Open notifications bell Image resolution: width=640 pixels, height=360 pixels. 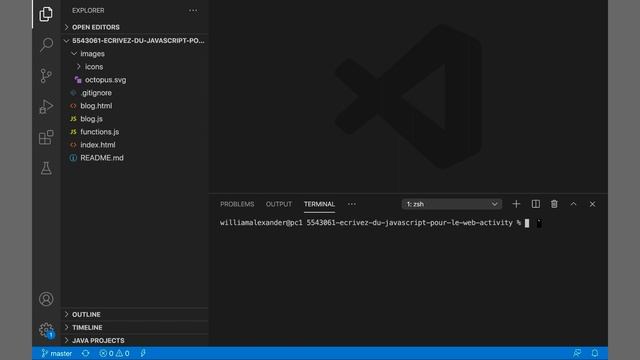click(x=595, y=353)
